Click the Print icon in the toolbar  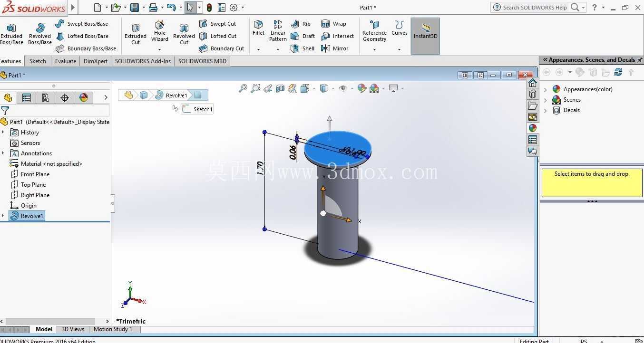coord(153,8)
